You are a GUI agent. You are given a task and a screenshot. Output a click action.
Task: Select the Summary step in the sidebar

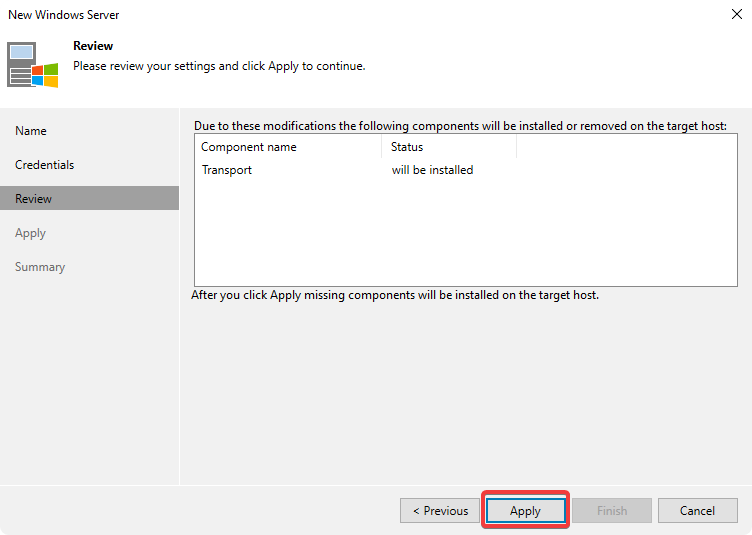pos(40,267)
